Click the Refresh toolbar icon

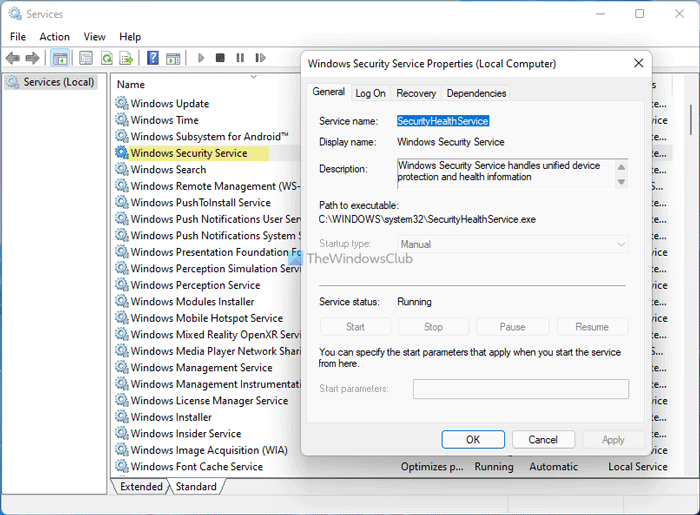click(107, 58)
